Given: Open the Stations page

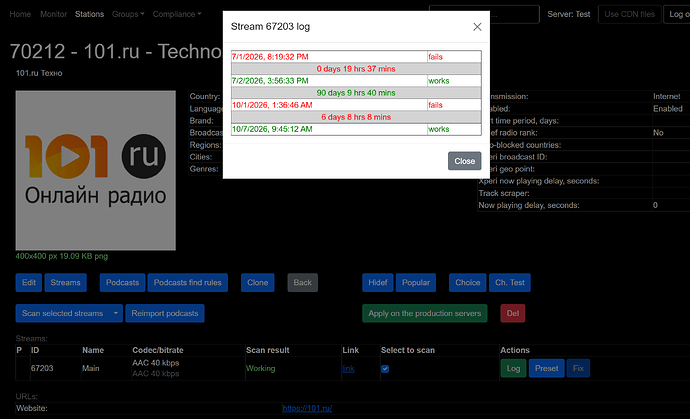Looking at the screenshot, I should click(x=89, y=14).
